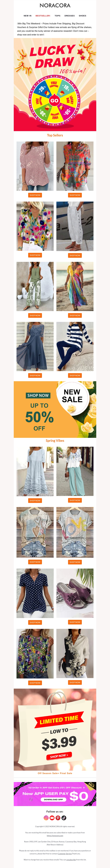Click SHOP NOW under the pink lace top

pyautogui.click(x=35, y=195)
